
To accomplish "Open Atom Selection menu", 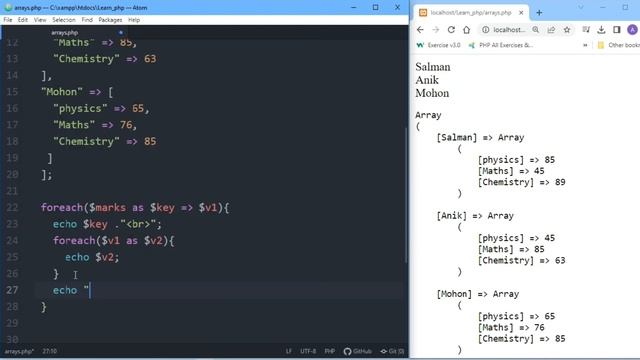I will click(64, 20).
